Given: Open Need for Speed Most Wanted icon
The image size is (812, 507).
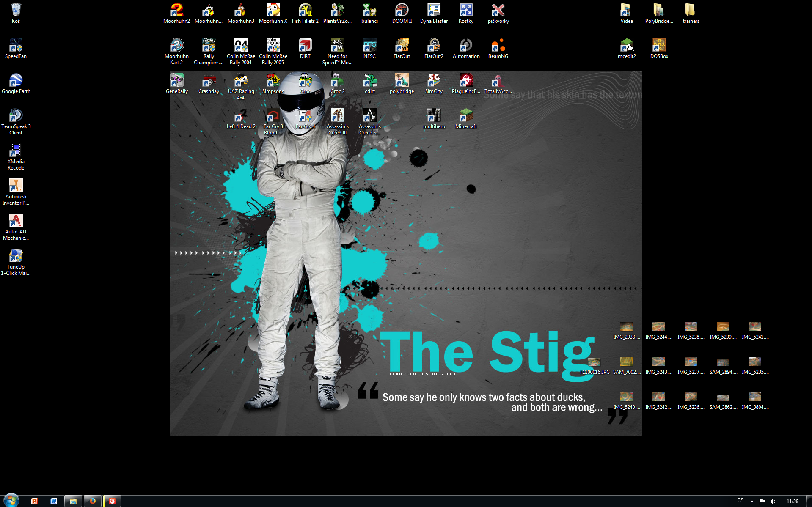Looking at the screenshot, I should point(337,52).
